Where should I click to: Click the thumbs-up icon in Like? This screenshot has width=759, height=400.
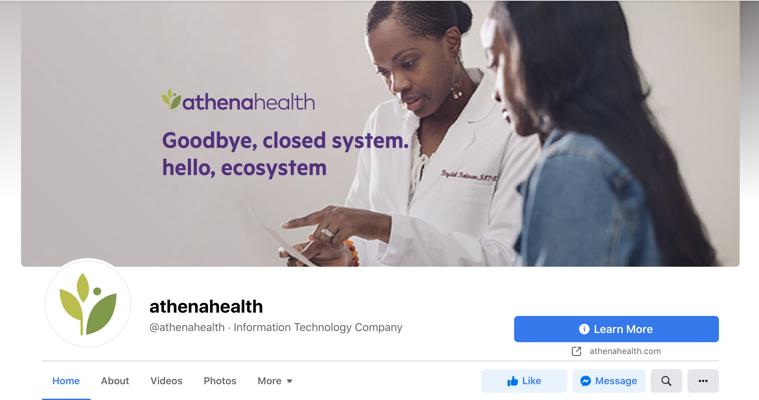point(512,382)
